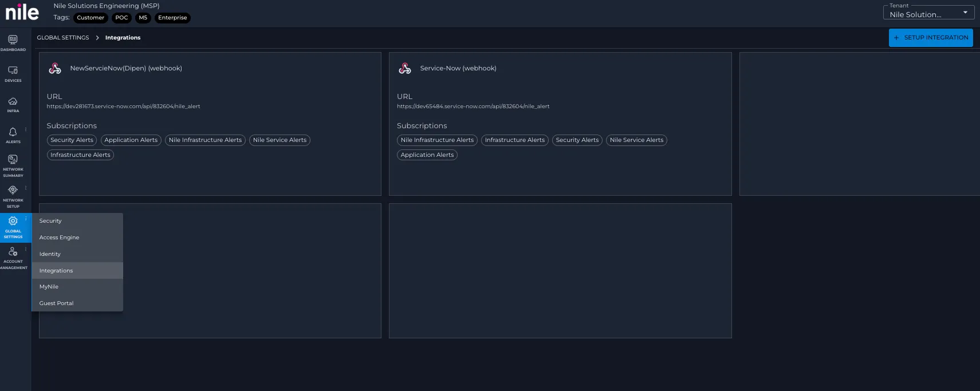Go to Devices in the sidebar
The height and width of the screenshot is (391, 980).
click(13, 73)
